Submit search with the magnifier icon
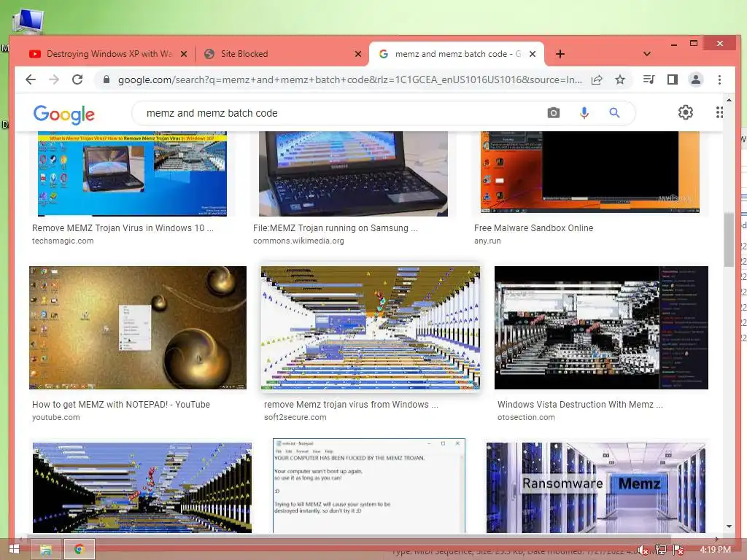747x560 pixels. click(614, 113)
